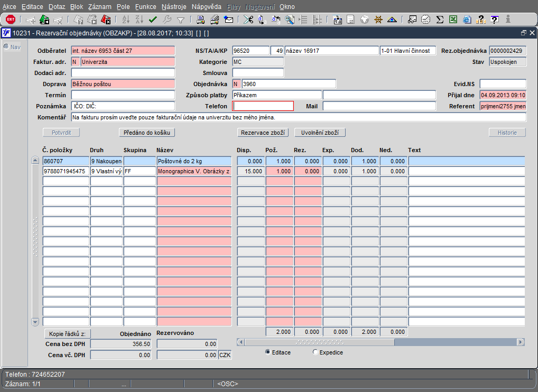Click the Potvrdit button
This screenshot has height=392, width=538.
61,133
